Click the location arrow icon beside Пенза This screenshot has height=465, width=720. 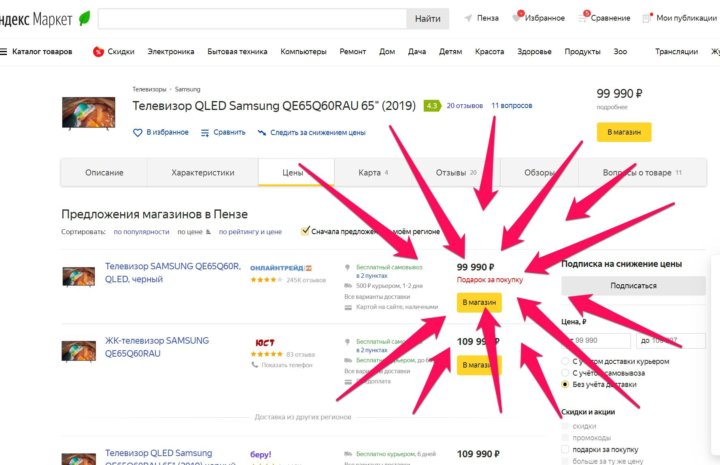(x=468, y=18)
